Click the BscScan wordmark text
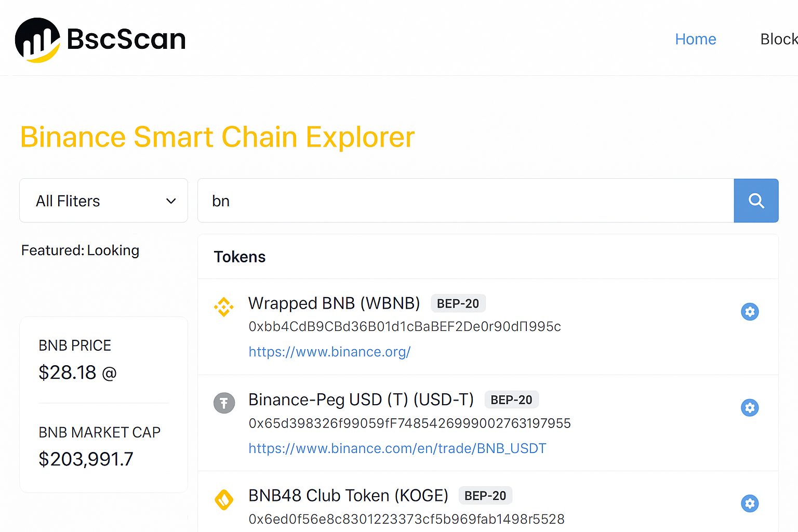The width and height of the screenshot is (798, 532). [126, 39]
